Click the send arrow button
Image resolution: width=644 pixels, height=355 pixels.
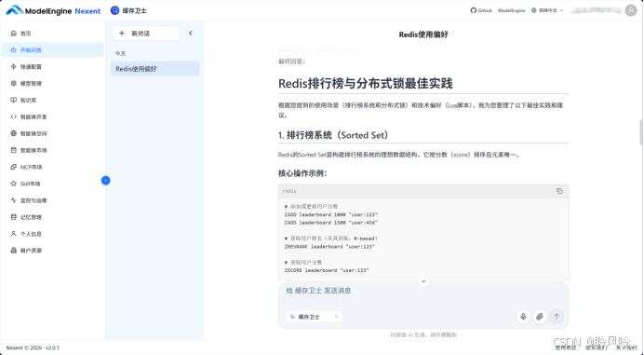tap(557, 317)
